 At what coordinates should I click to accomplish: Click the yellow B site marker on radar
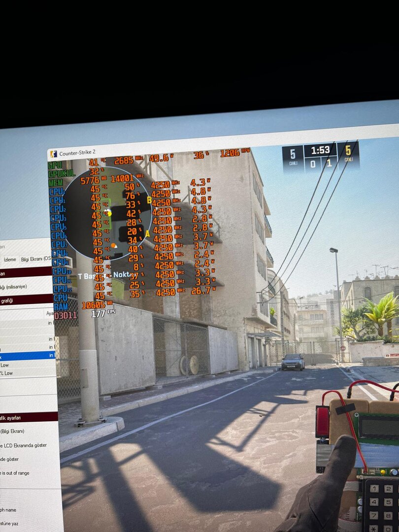pyautogui.click(x=149, y=200)
